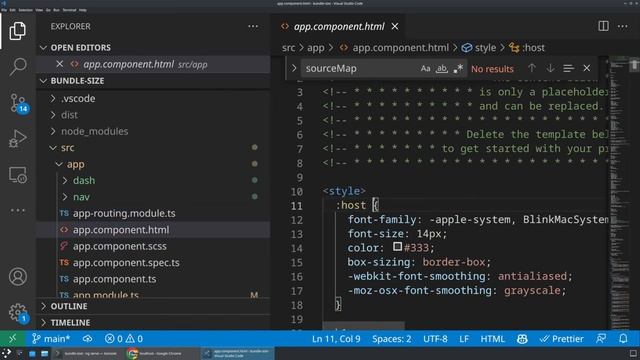Click Ln 11, Col 9 cursor position
This screenshot has height=360, width=640.
[x=336, y=339]
